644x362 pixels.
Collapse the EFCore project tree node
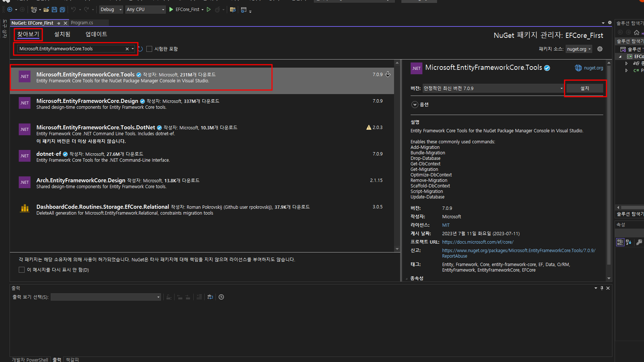620,57
